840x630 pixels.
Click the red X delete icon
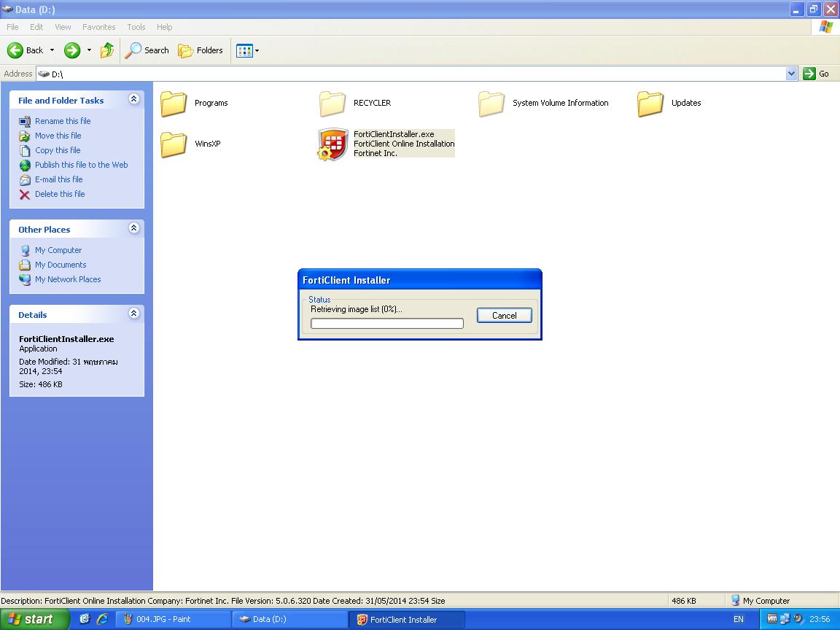coord(25,195)
